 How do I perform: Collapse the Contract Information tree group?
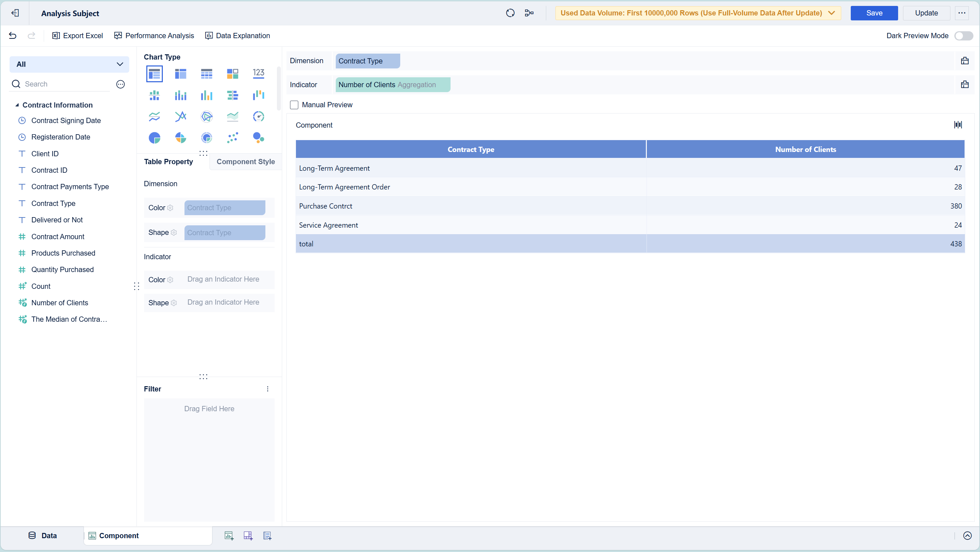17,105
